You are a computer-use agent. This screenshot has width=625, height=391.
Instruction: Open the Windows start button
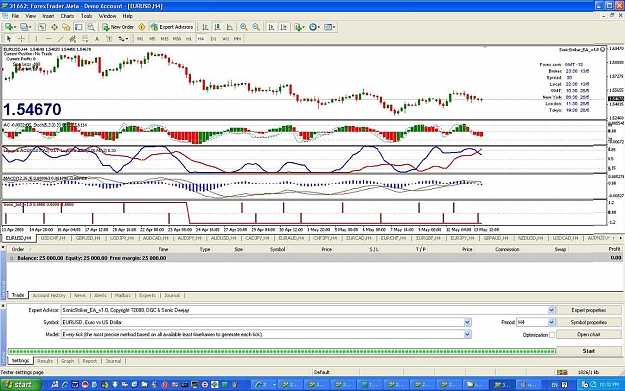pyautogui.click(x=21, y=384)
